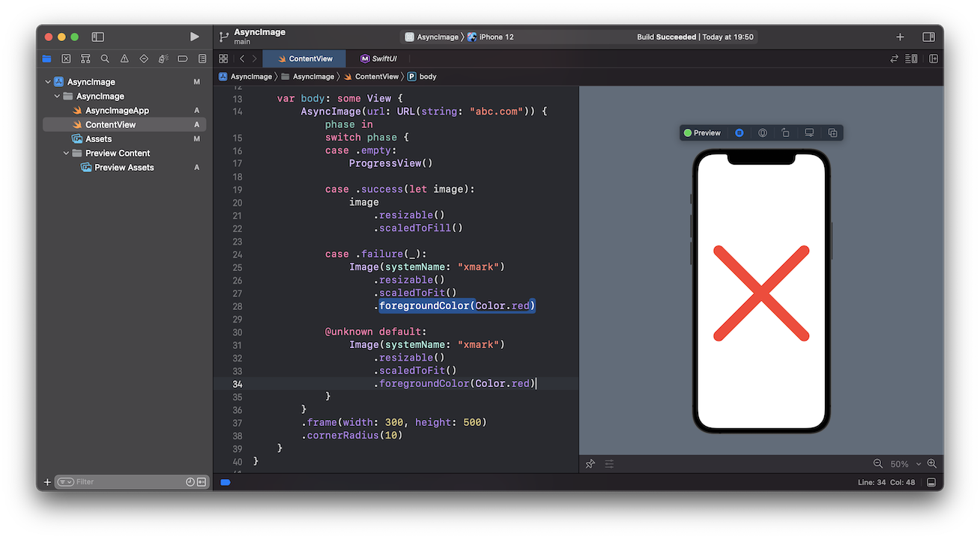980x539 pixels.
Task: Open the related items grid menu
Action: click(x=223, y=58)
